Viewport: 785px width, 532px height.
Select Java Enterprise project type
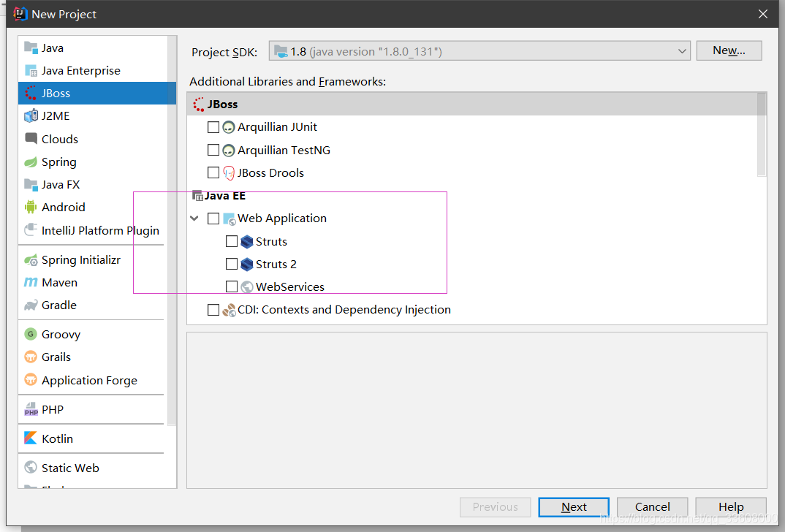click(x=97, y=71)
